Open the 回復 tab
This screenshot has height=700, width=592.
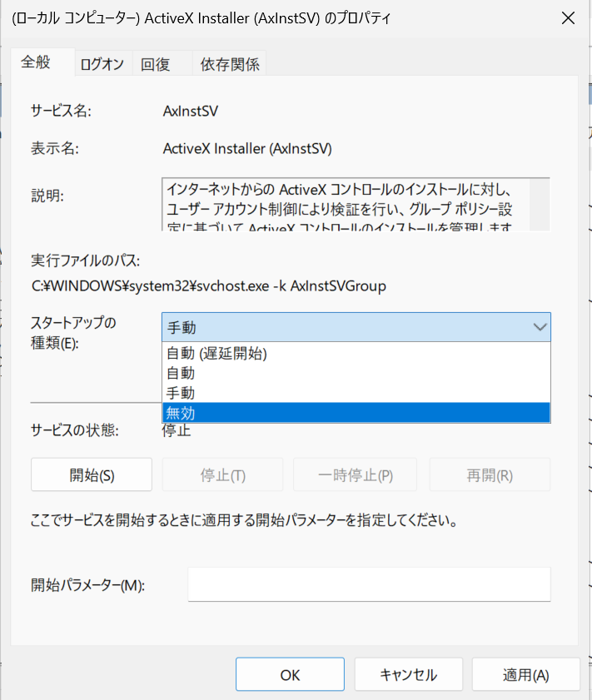tap(156, 64)
